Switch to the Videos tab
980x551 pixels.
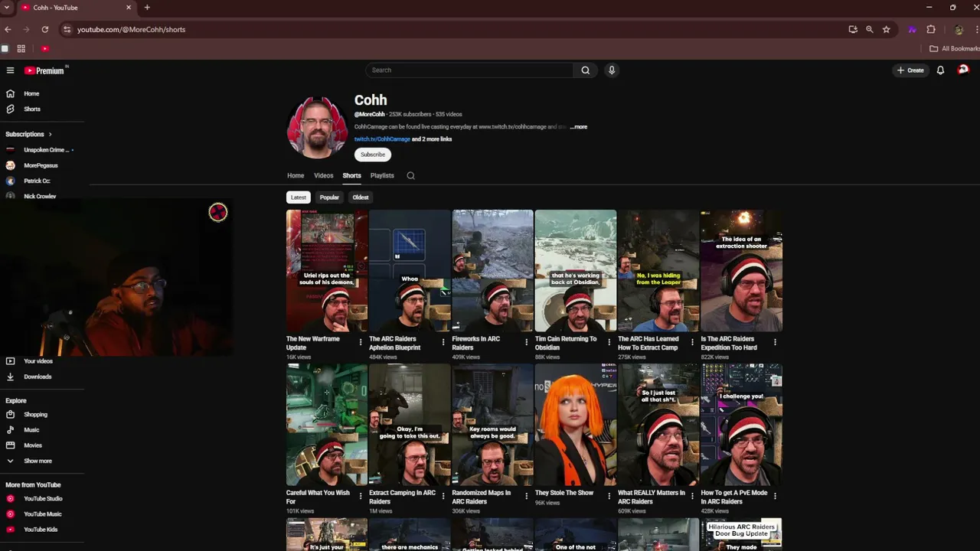[x=323, y=176]
